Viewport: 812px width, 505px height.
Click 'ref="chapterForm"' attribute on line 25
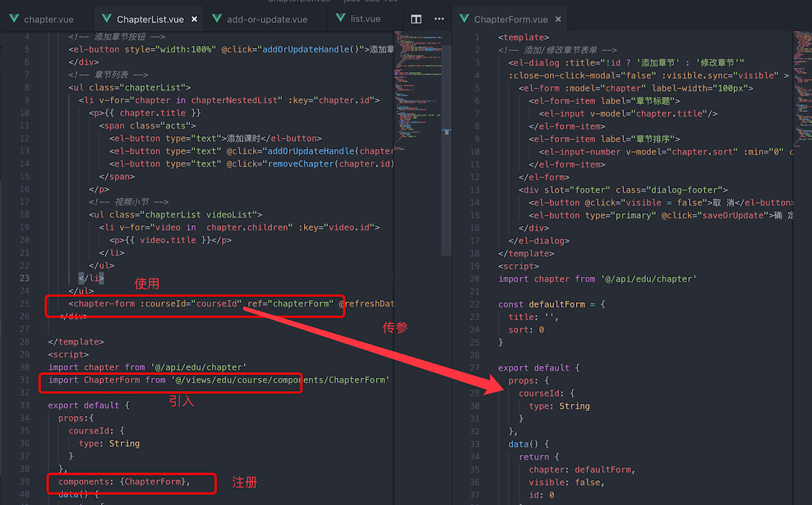pos(290,304)
